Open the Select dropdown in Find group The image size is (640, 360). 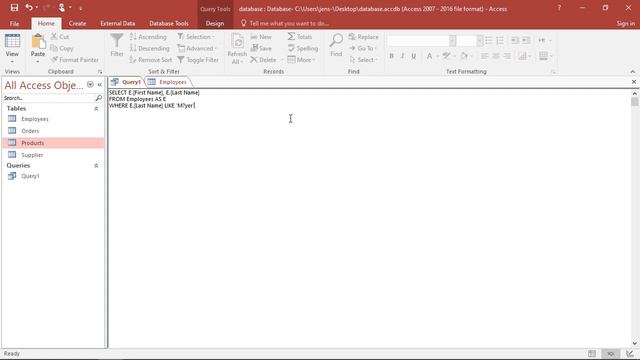pos(363,60)
